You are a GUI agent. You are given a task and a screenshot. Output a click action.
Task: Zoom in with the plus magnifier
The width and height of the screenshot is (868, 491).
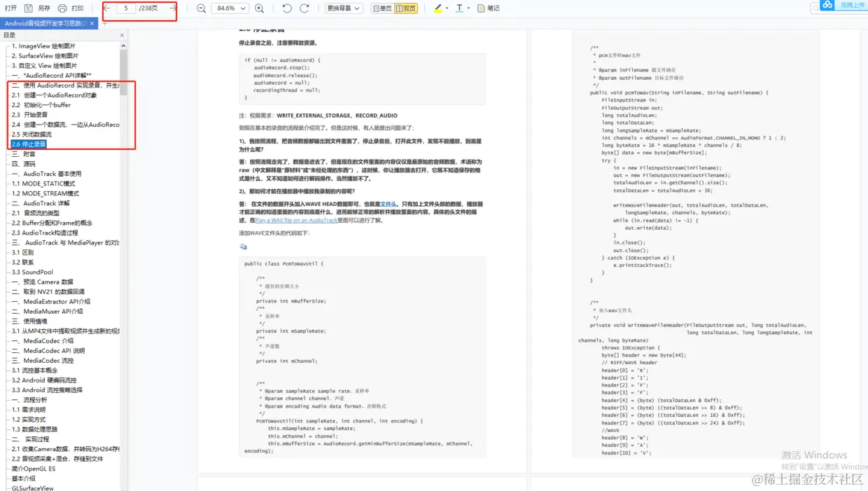[x=259, y=8]
